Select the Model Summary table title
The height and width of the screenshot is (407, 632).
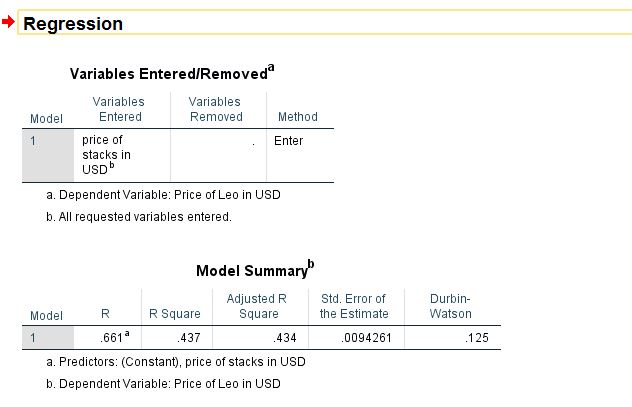pos(255,270)
